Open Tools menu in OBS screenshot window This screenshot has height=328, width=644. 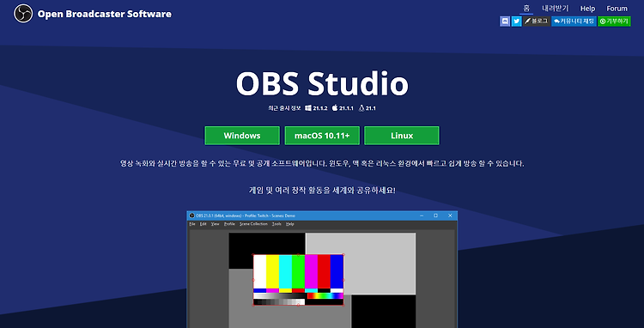click(x=276, y=224)
